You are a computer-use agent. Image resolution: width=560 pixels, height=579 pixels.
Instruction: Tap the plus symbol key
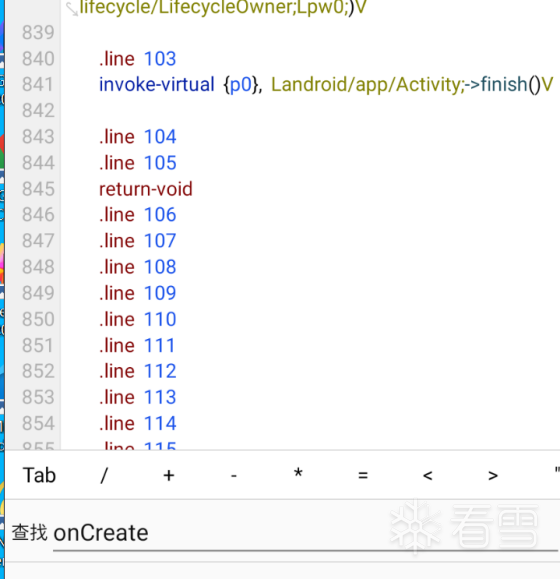click(x=169, y=475)
